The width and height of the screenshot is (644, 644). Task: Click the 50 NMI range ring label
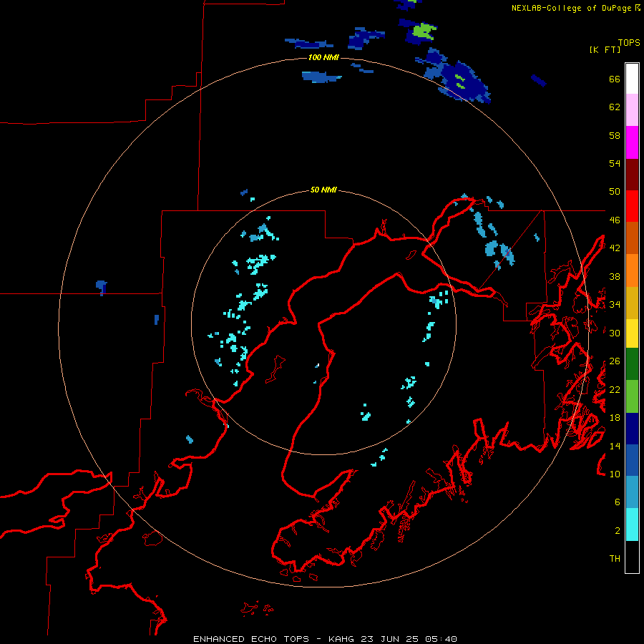click(x=323, y=190)
